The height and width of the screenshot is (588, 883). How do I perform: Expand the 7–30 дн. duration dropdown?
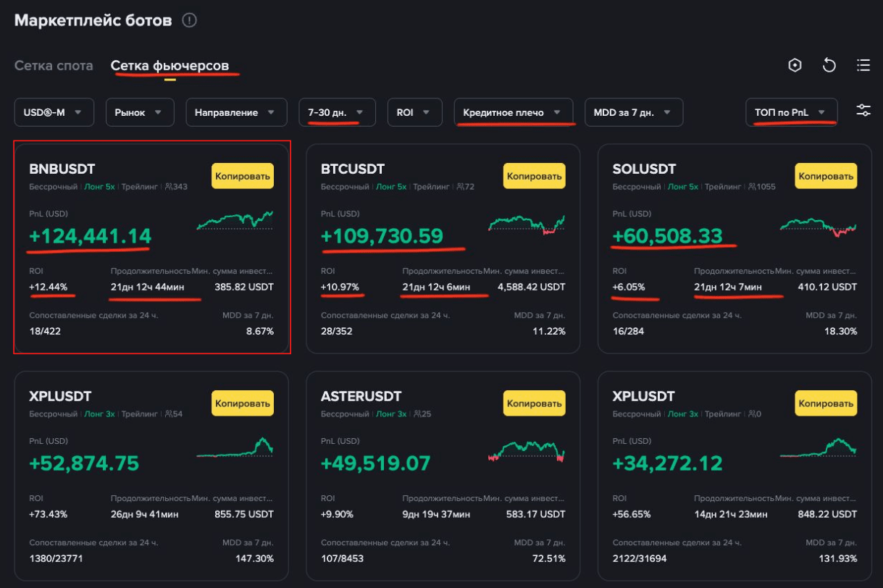click(337, 112)
